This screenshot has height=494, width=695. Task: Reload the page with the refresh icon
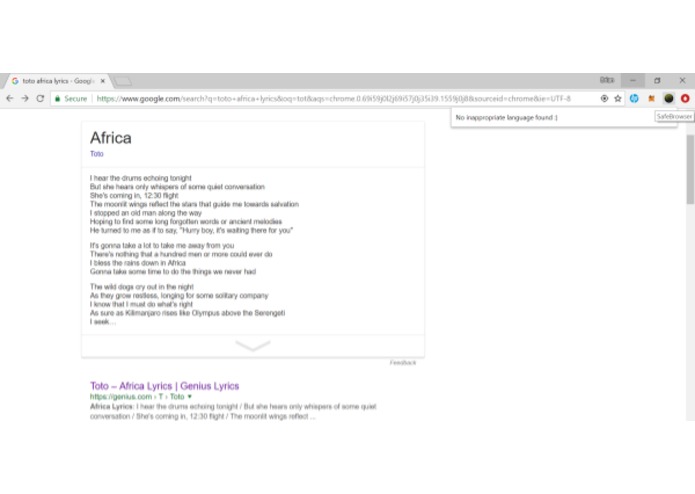pyautogui.click(x=40, y=98)
